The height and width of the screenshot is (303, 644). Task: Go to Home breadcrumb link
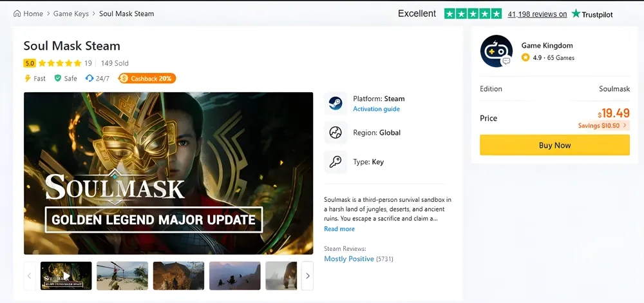pos(33,14)
